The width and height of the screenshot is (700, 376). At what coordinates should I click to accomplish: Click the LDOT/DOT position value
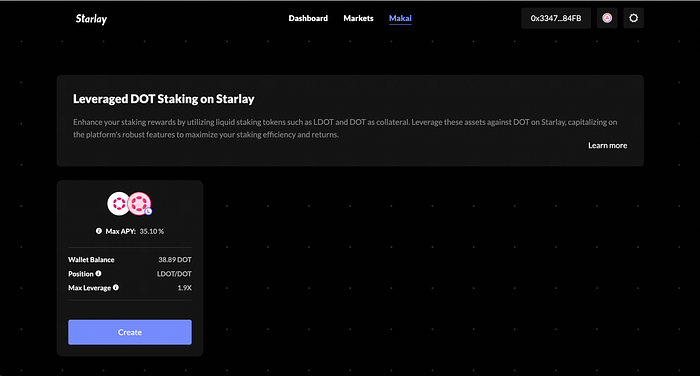click(x=174, y=274)
